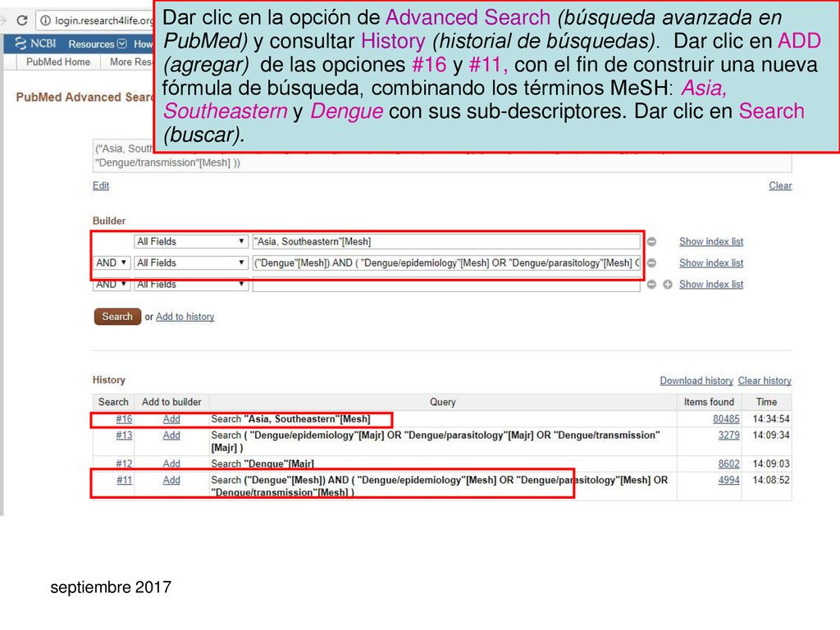Remove the Dengue builder row with minus icon
Screen dimensions: 840x630
[651, 263]
